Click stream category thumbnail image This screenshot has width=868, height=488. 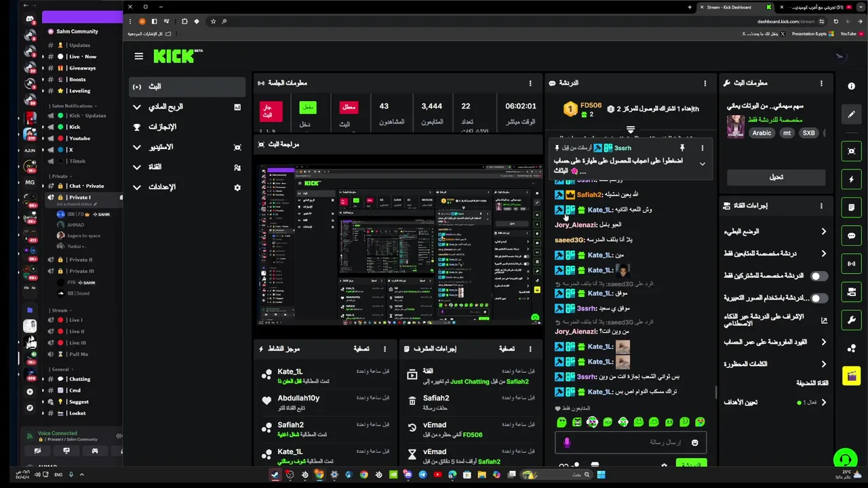point(736,127)
